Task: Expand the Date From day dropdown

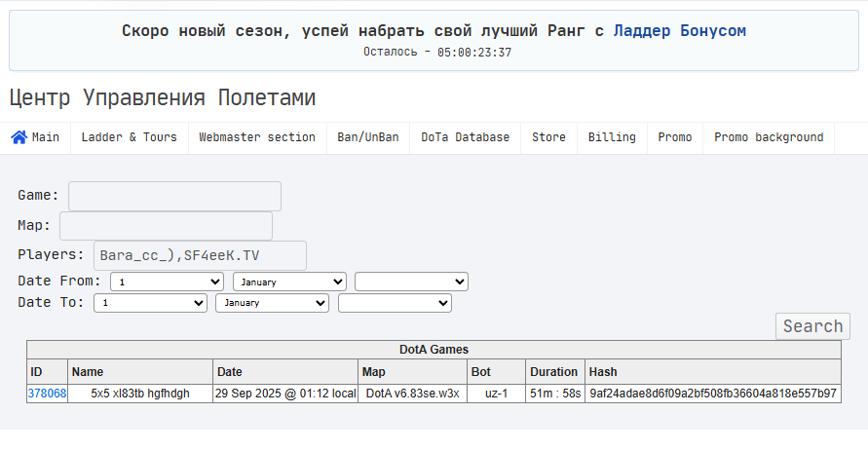Action: [x=167, y=282]
